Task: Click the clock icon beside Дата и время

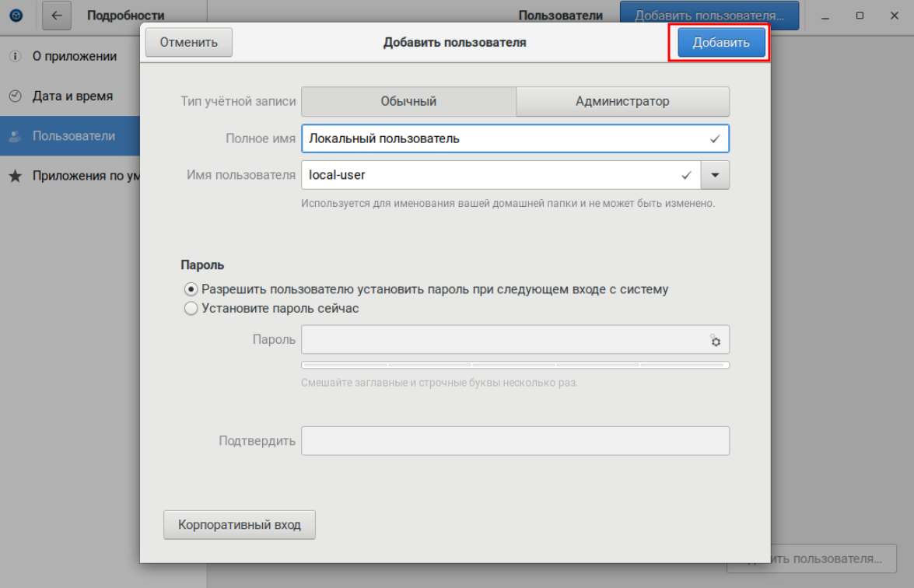Action: tap(15, 96)
